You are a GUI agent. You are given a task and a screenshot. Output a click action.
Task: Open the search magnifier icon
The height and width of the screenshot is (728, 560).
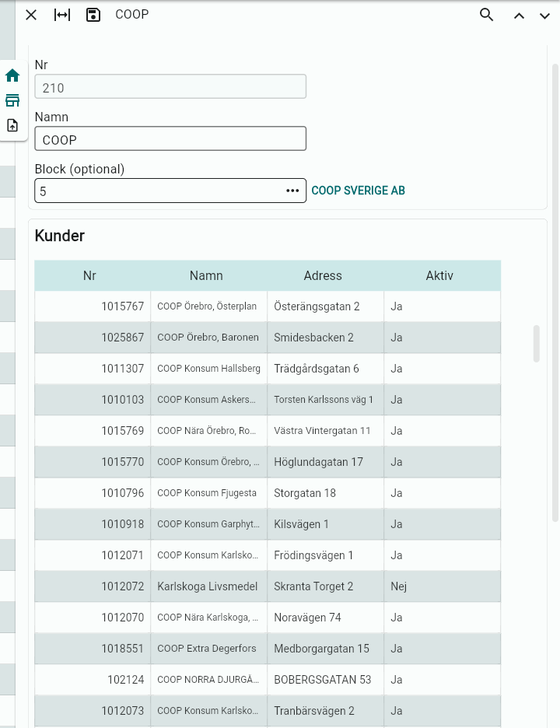point(486,15)
